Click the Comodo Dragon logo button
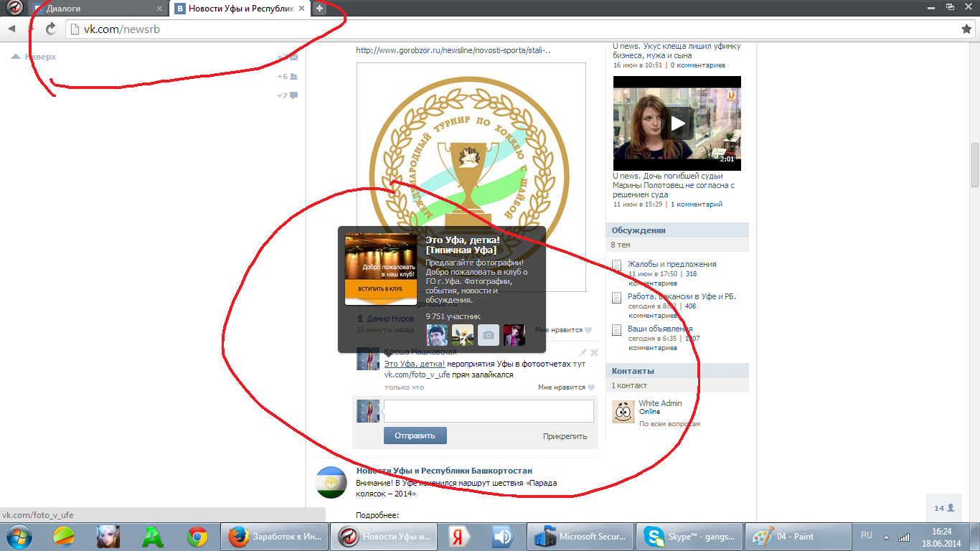 tap(14, 8)
